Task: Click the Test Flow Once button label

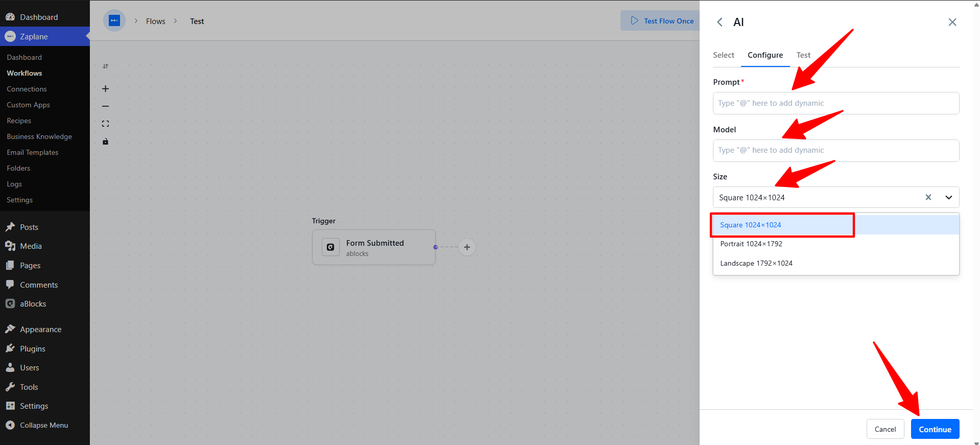Action: coord(668,21)
